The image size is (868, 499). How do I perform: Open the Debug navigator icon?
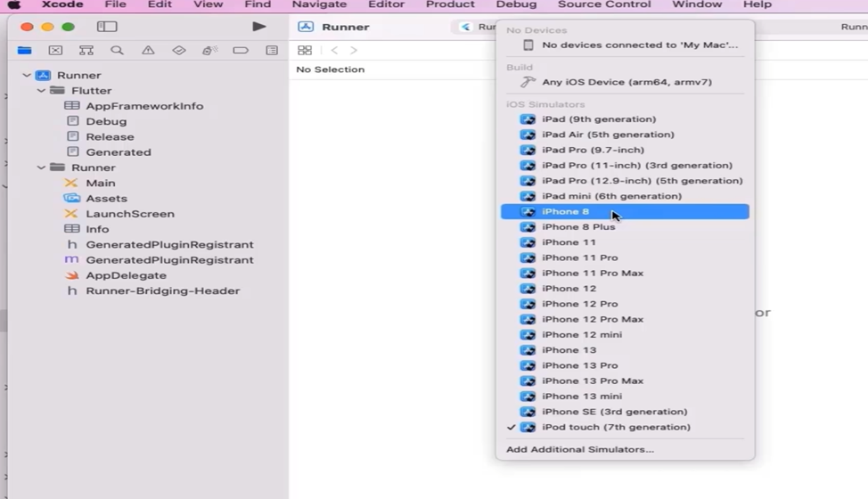(x=209, y=50)
